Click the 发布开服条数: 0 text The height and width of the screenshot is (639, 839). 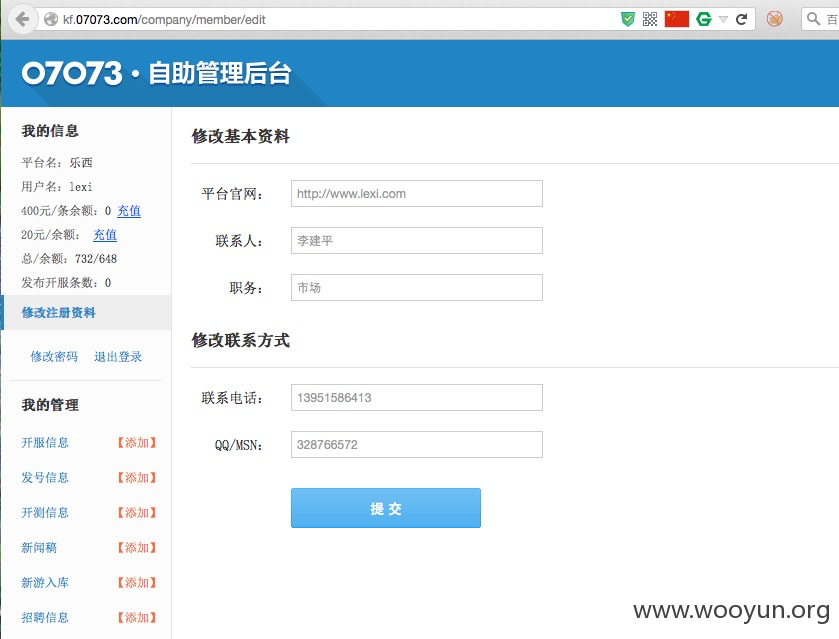(x=66, y=283)
